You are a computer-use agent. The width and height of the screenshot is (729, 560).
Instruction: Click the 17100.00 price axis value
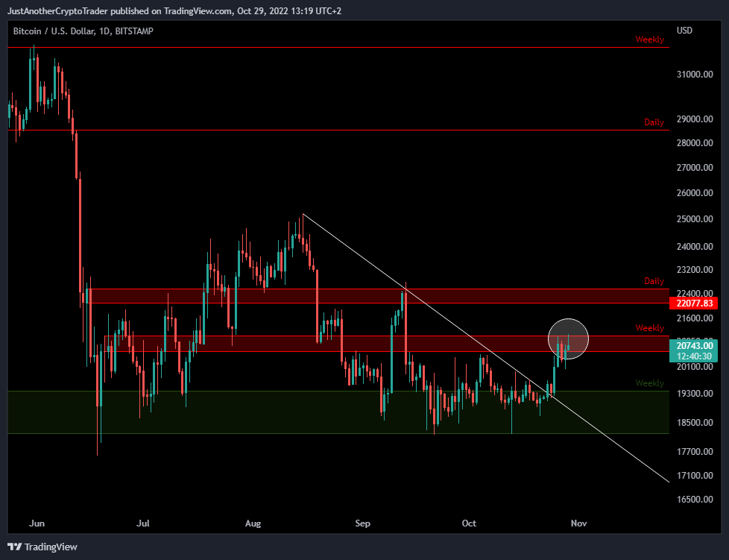pos(695,475)
